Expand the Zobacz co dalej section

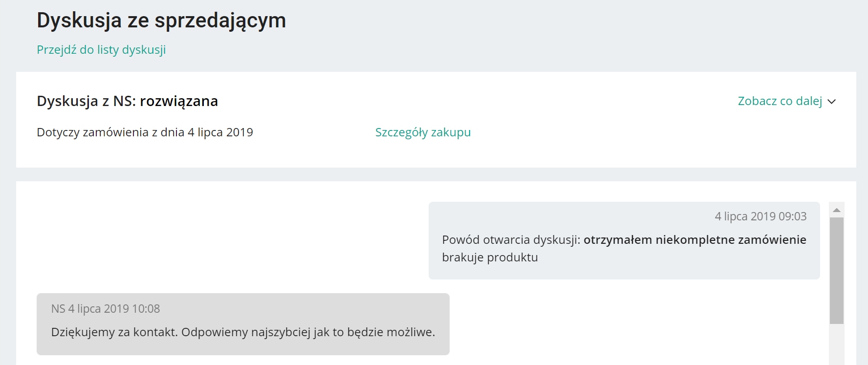[780, 101]
